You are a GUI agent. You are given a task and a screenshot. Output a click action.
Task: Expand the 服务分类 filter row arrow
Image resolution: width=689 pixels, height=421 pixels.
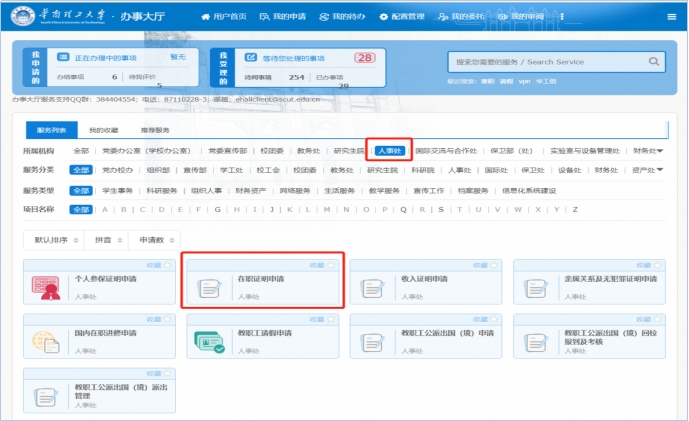point(660,170)
